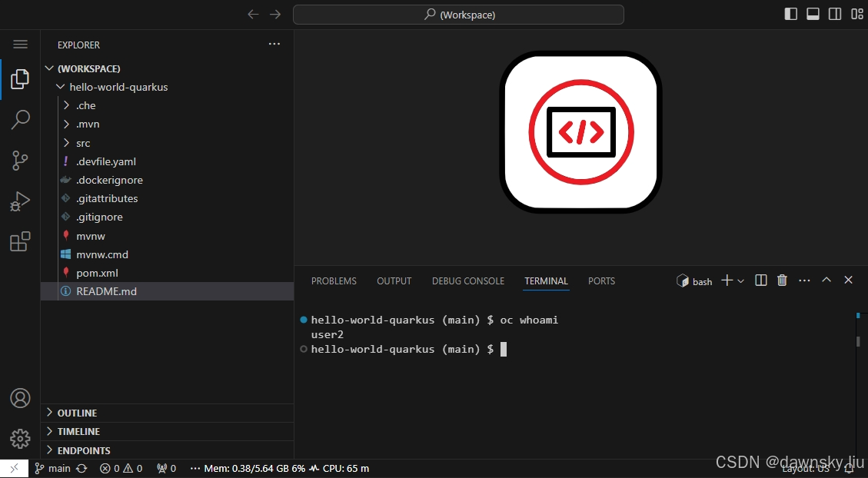Kill terminal with the trash icon
The image size is (868, 478).
(x=782, y=280)
